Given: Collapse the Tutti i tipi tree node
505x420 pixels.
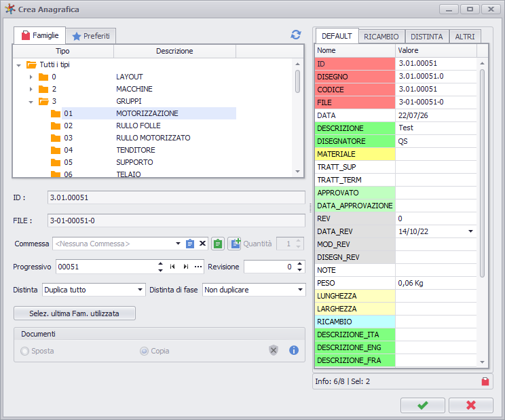Looking at the screenshot, I should (x=19, y=65).
